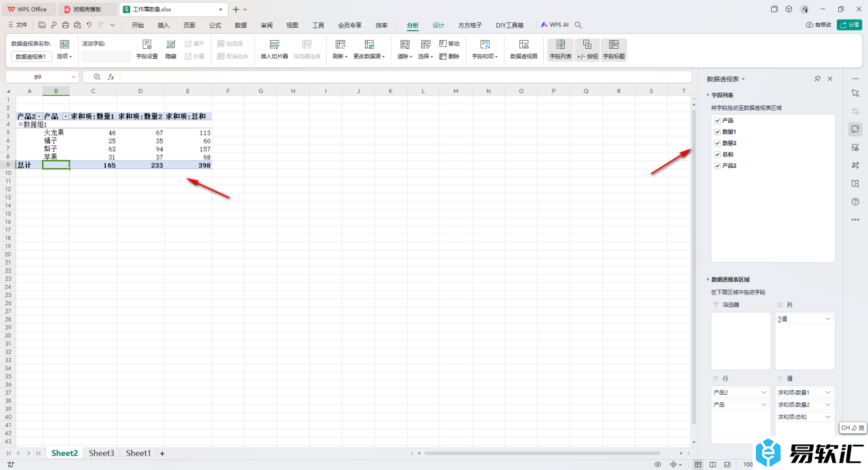
Task: Toggle the 字段列表 field list button
Action: 560,50
